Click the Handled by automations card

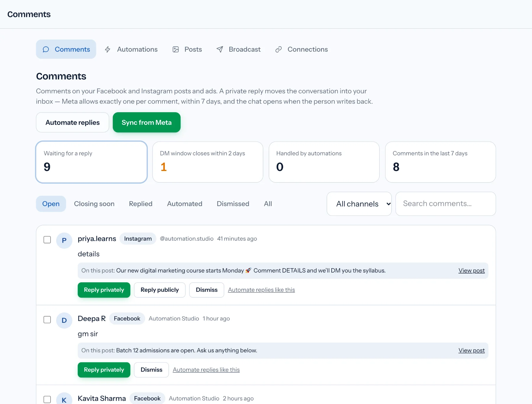point(324,162)
